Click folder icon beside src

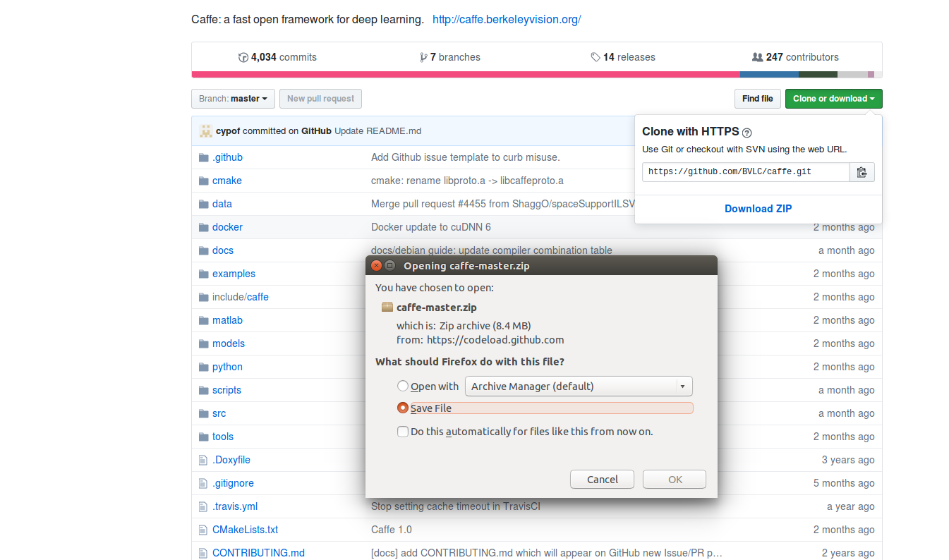[x=204, y=413]
